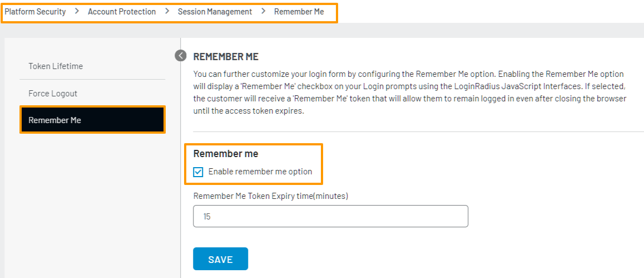
Task: Click the Token Expiry time(minutes) label
Action: 270,196
